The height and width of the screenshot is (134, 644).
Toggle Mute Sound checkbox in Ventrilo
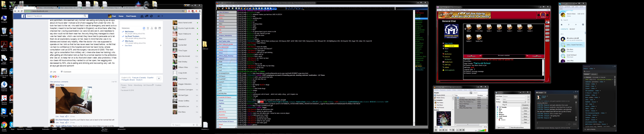tap(497, 128)
